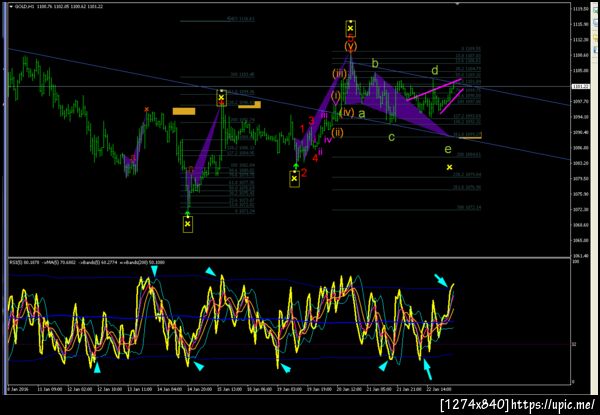Click the 1108.60 price scale value
The height and width of the screenshot is (415, 600).
point(580,55)
